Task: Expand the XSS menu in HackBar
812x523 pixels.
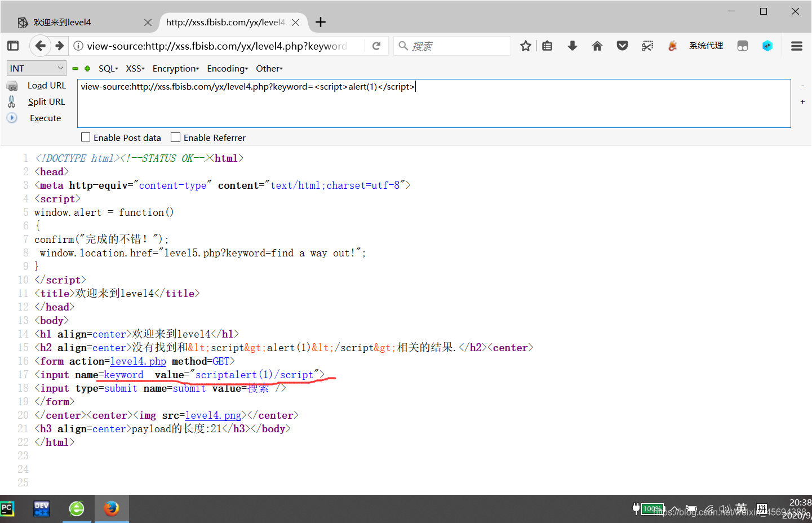Action: click(135, 68)
